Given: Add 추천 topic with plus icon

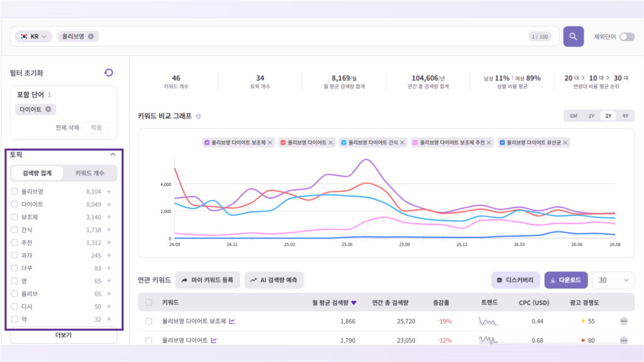Looking at the screenshot, I should 109,243.
